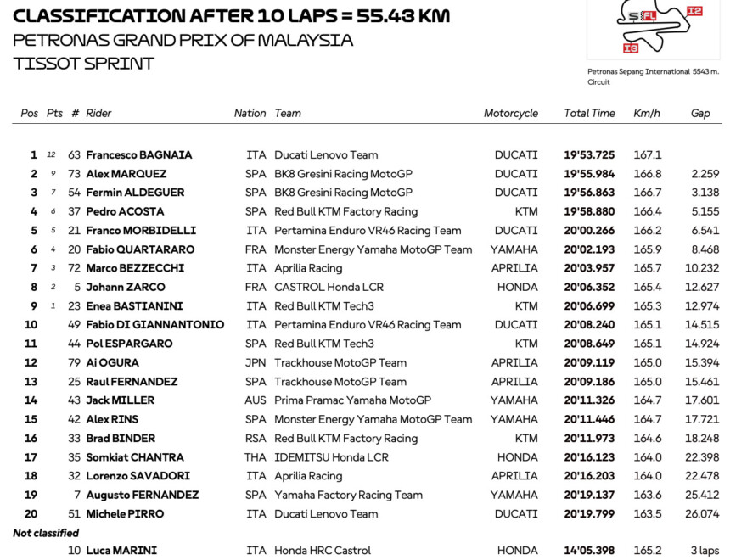The height and width of the screenshot is (560, 747).
Task: Click the Motorcycle column header
Action: pyautogui.click(x=510, y=113)
